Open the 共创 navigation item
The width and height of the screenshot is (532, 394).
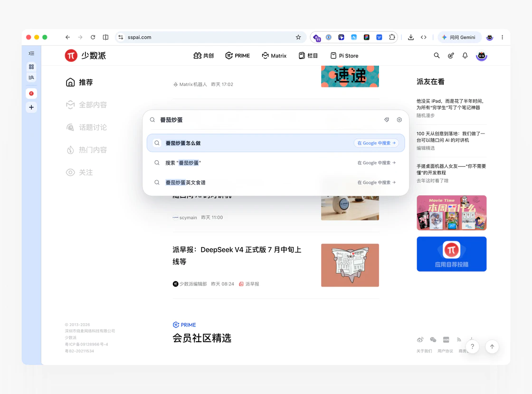click(x=204, y=56)
